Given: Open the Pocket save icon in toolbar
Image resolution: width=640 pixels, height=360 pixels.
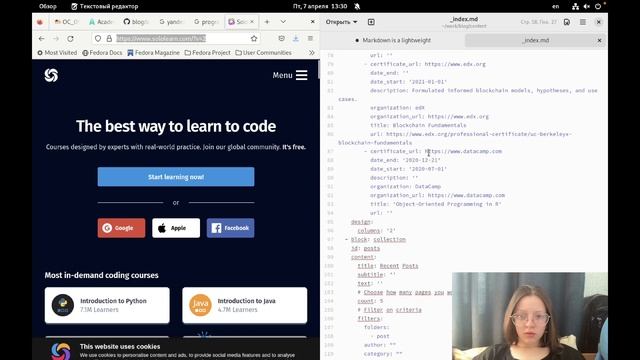Looking at the screenshot, I should tap(281, 38).
